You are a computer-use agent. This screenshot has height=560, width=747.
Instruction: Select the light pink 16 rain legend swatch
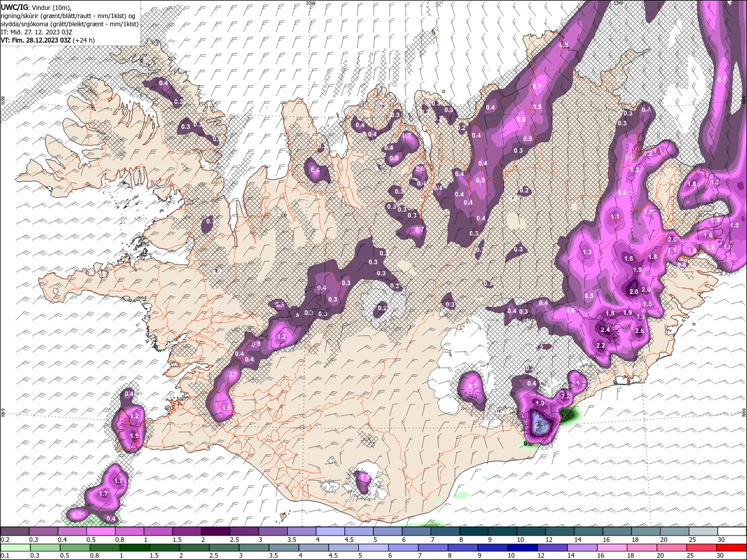point(612,548)
